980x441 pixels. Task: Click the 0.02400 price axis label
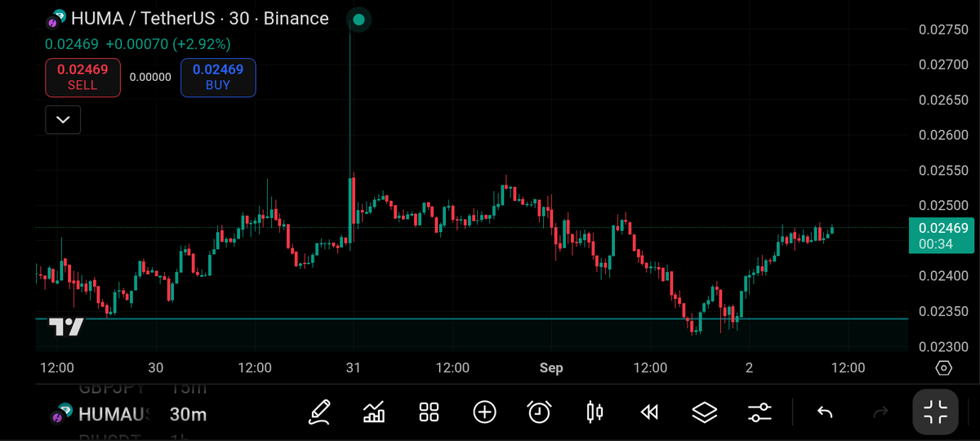coord(943,277)
